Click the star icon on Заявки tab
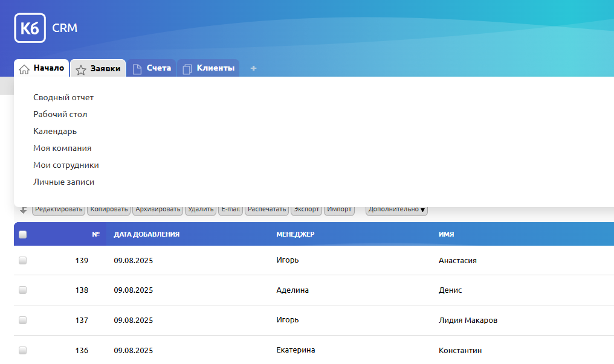Image resolution: width=614 pixels, height=364 pixels. pos(81,69)
